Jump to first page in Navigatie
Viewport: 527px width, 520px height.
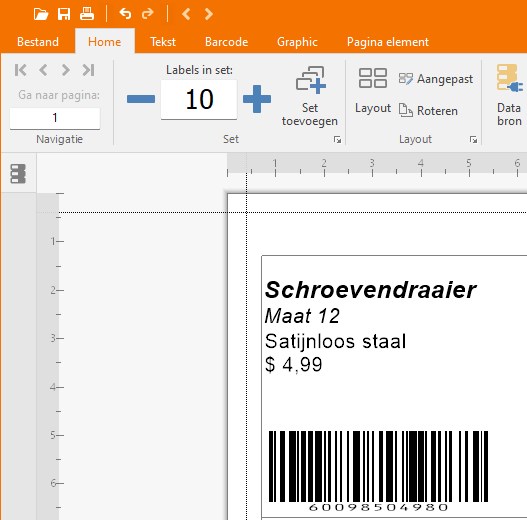tap(21, 70)
